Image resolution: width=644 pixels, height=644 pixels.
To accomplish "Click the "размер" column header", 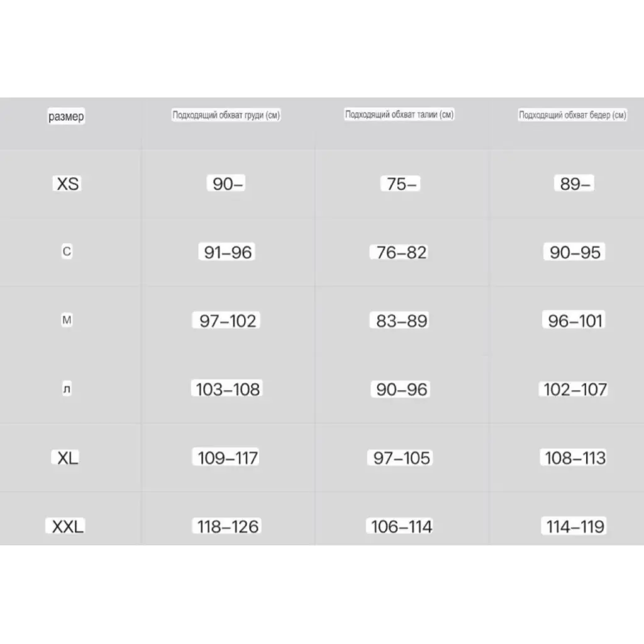I will (x=65, y=117).
